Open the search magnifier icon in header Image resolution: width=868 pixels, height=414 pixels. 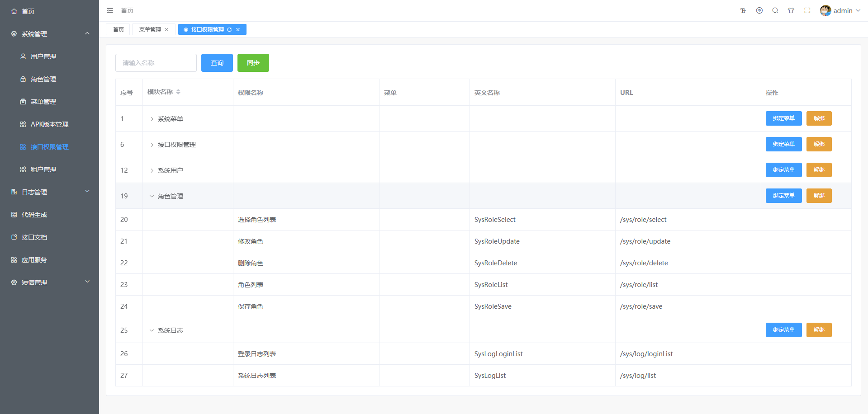pos(775,10)
